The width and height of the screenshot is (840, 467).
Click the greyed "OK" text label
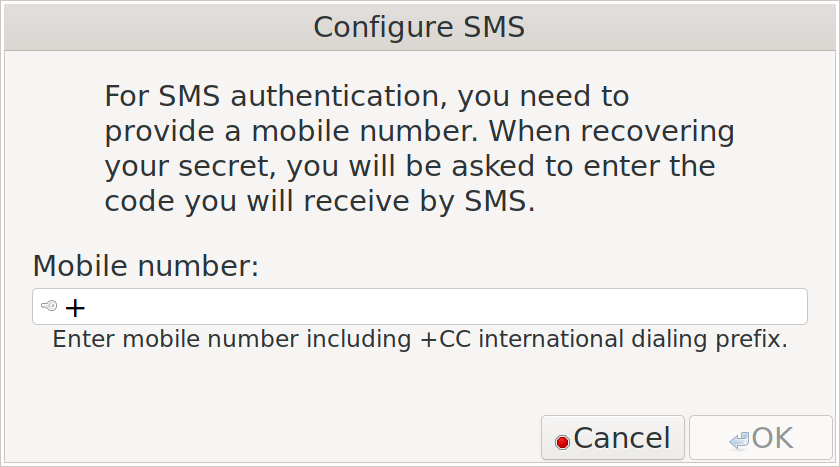(x=773, y=438)
